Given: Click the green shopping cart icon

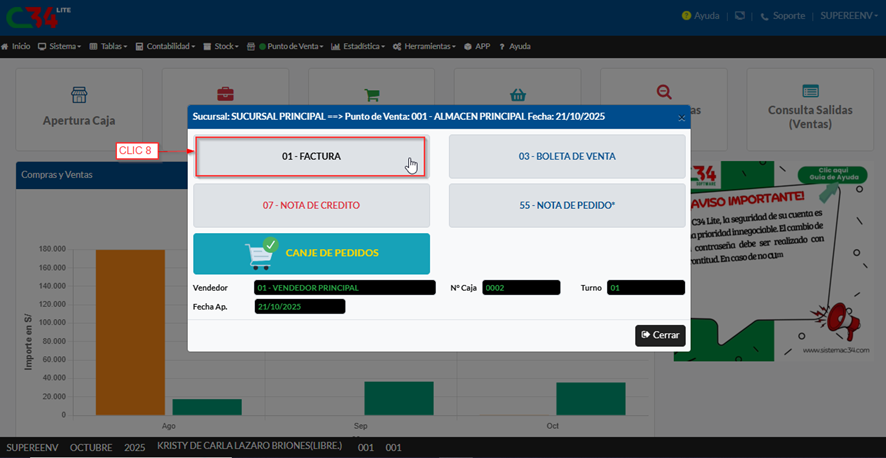Looking at the screenshot, I should click(372, 96).
